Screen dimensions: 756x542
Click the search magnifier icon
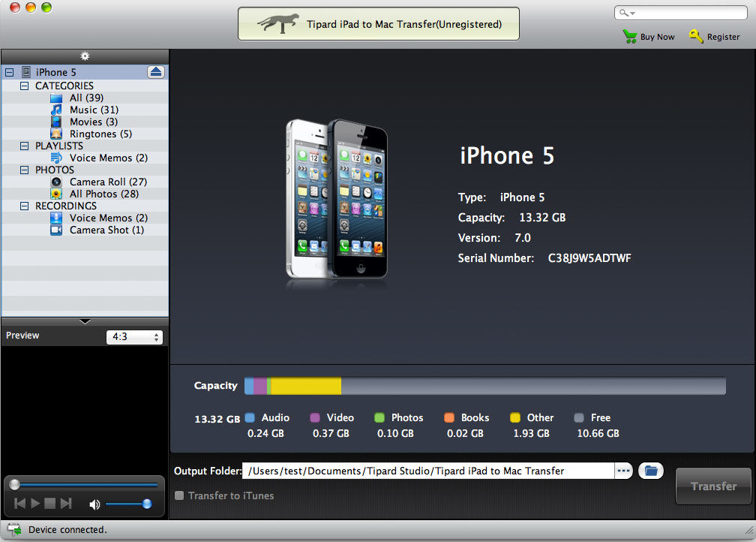(624, 13)
